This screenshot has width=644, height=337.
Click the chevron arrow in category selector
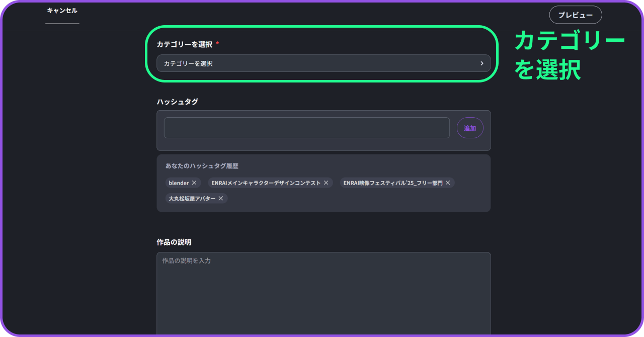tap(481, 63)
